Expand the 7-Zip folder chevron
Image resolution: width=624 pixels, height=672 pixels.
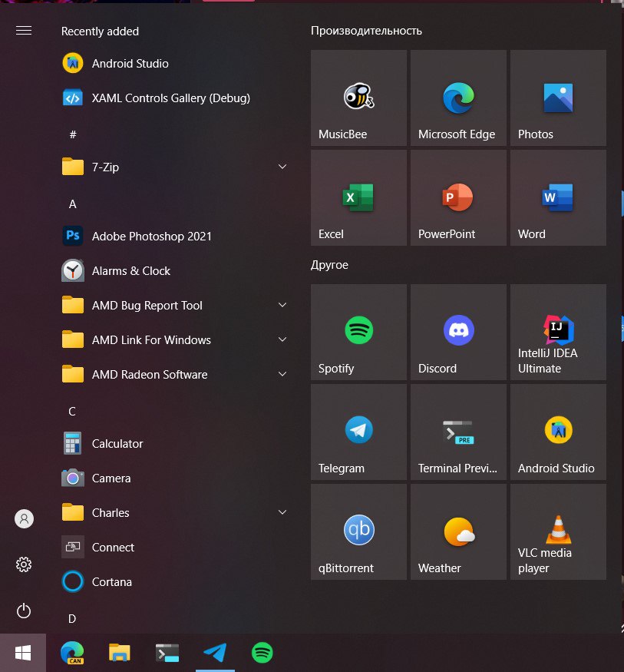[x=282, y=167]
